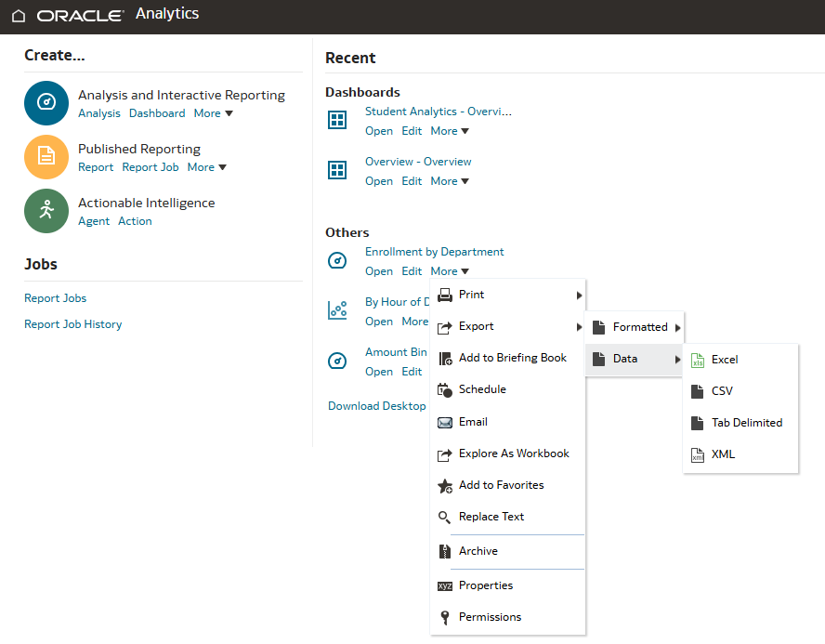This screenshot has width=825, height=644.
Task: Open the Report Jobs link
Action: coord(55,298)
